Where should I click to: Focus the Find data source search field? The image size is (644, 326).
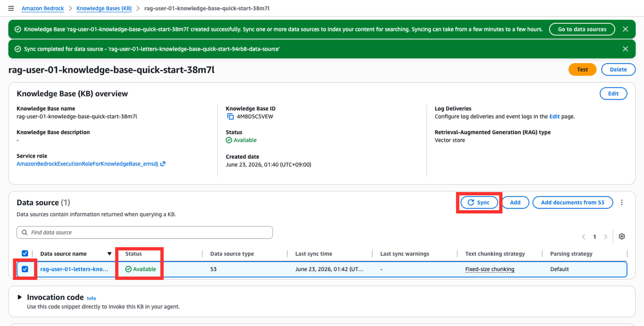145,232
